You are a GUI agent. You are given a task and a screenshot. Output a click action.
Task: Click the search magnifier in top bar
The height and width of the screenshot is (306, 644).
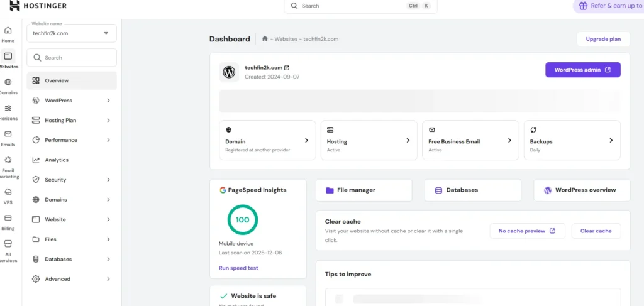pyautogui.click(x=294, y=6)
